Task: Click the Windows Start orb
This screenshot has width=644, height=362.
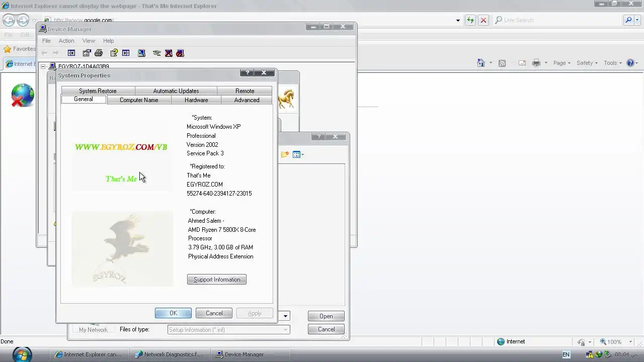Action: coord(22,354)
